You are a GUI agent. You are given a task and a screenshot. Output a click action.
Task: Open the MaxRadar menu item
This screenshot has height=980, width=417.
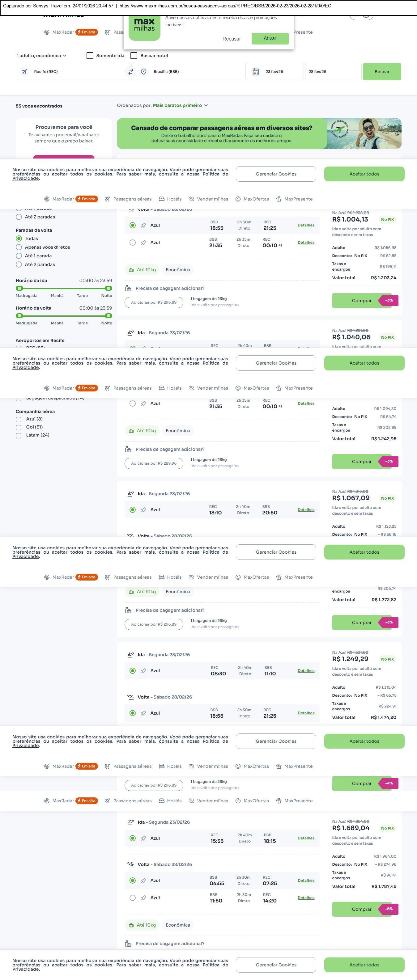pyautogui.click(x=63, y=199)
